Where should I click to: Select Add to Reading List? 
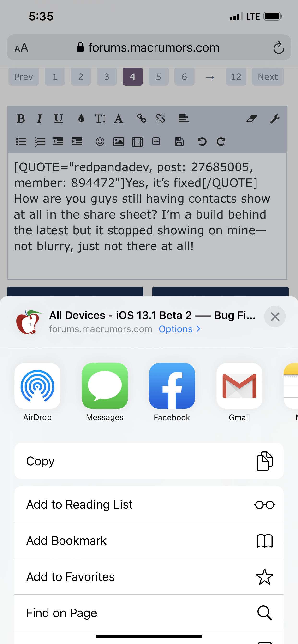point(149,504)
